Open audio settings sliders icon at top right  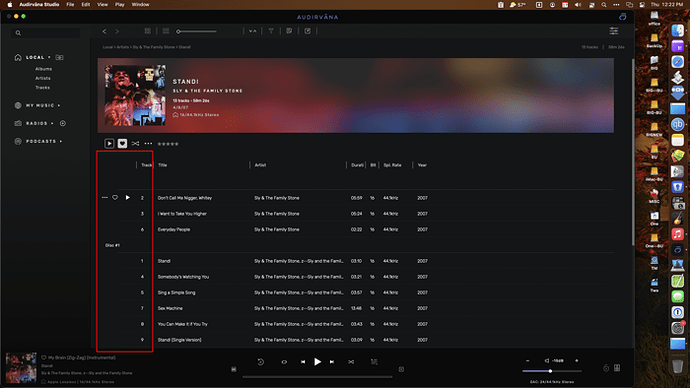[613, 31]
